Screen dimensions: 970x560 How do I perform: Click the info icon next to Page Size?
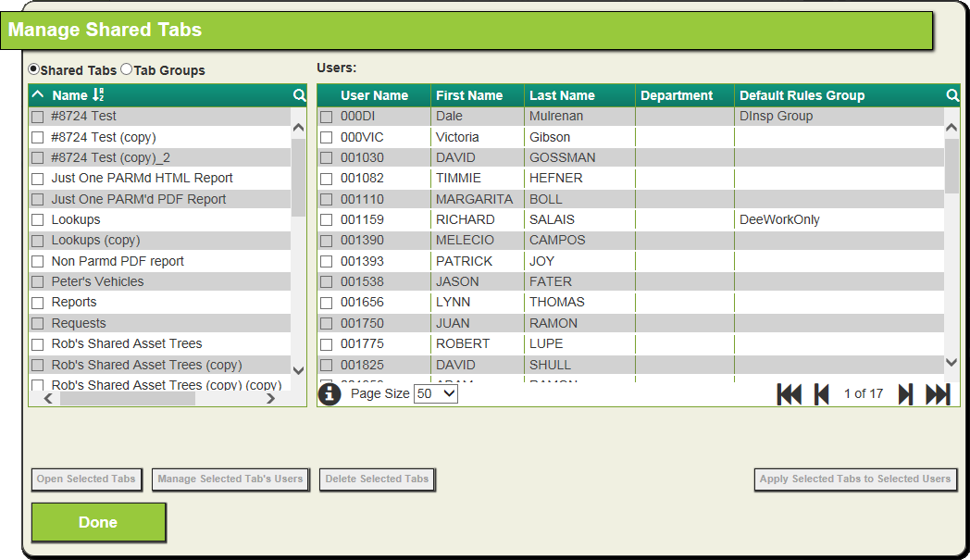coord(330,393)
